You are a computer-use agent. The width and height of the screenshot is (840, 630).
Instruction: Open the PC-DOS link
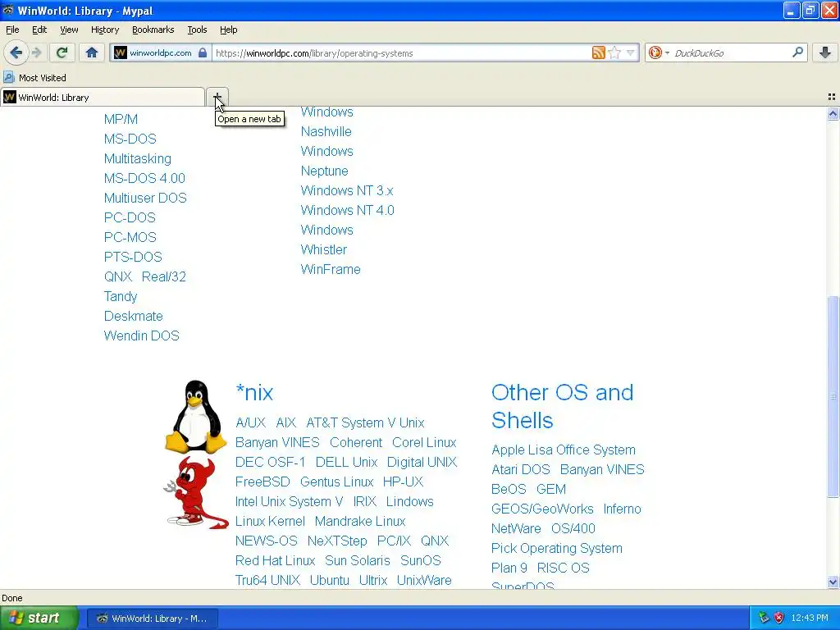[130, 217]
